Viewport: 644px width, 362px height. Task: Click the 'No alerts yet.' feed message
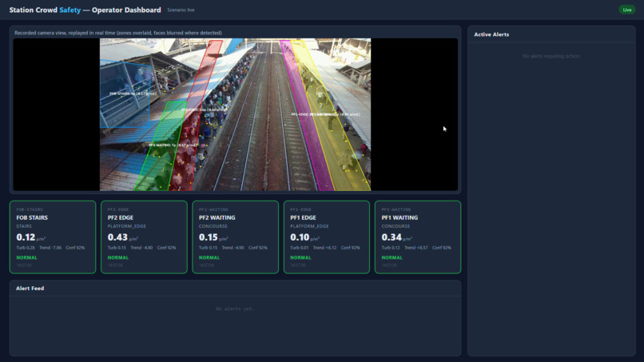point(235,309)
